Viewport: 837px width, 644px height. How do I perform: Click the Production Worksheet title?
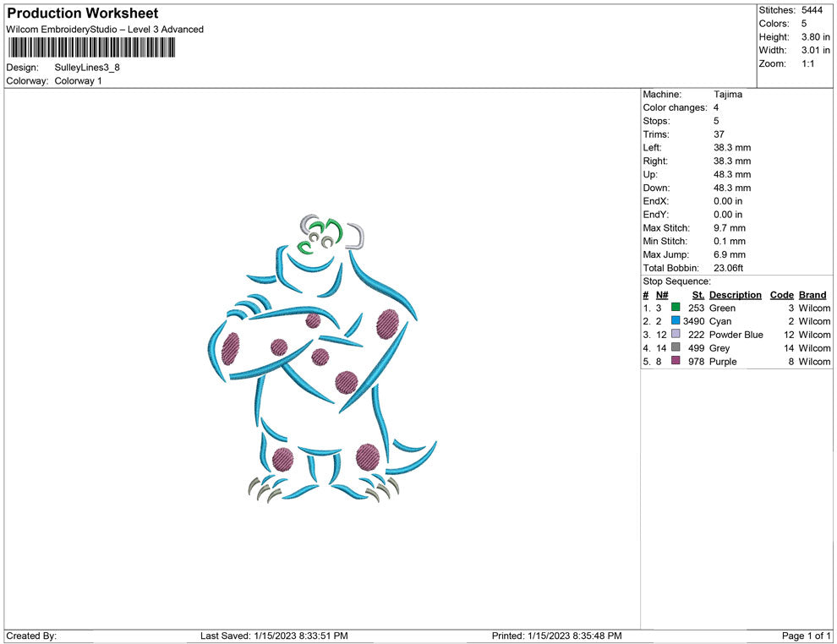81,13
